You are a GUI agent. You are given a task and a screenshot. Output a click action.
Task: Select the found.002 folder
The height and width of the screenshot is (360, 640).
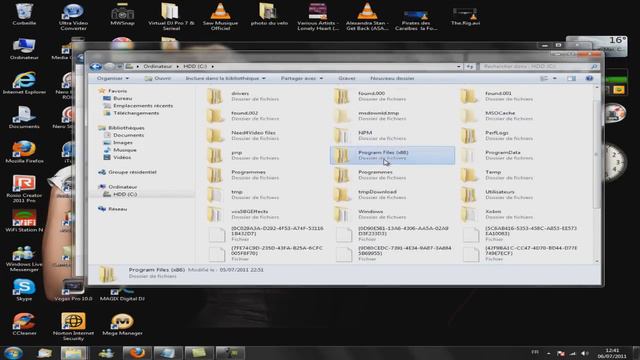(243, 116)
